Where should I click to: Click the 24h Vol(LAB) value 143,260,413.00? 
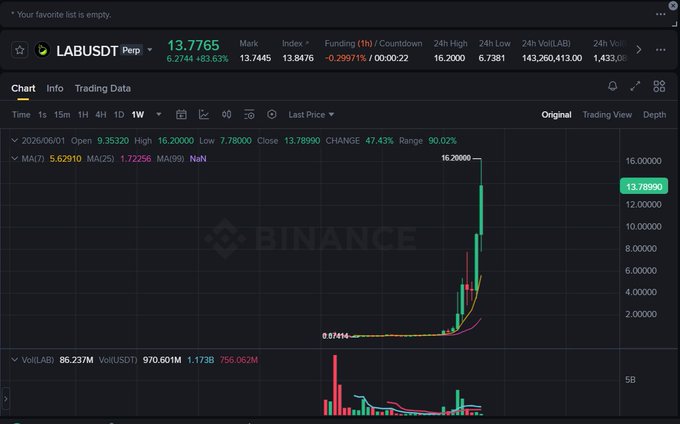[x=552, y=58]
